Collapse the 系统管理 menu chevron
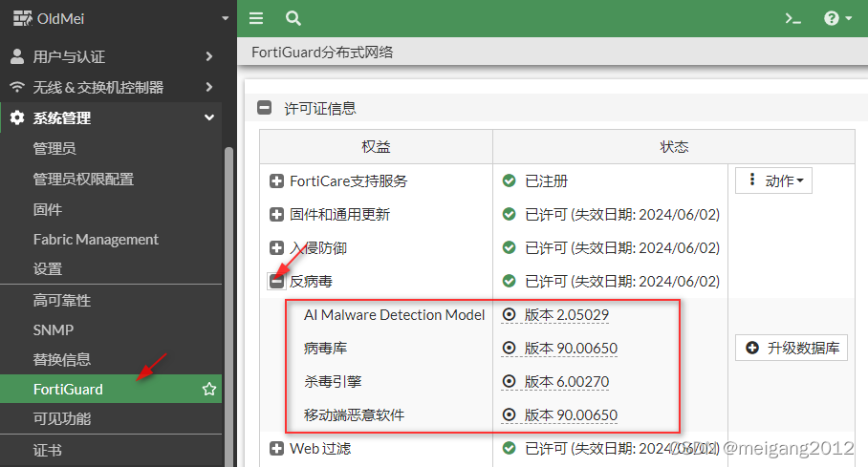Viewport: 868px width, 467px height. click(x=208, y=117)
